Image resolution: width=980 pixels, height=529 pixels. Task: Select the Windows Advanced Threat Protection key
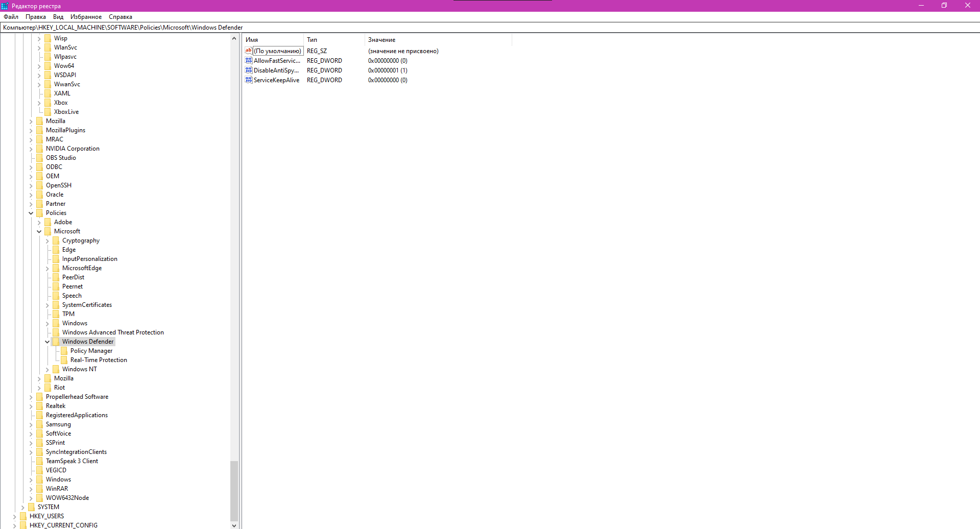pyautogui.click(x=113, y=332)
